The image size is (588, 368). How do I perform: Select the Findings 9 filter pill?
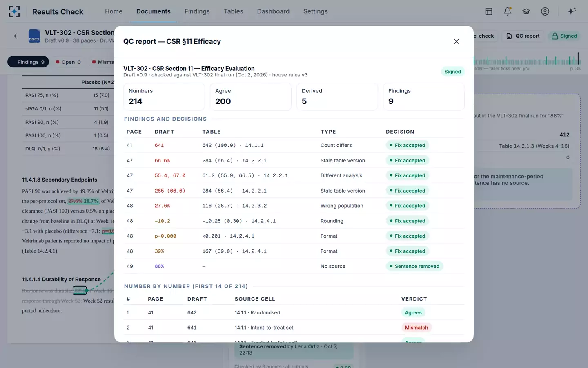pyautogui.click(x=28, y=62)
